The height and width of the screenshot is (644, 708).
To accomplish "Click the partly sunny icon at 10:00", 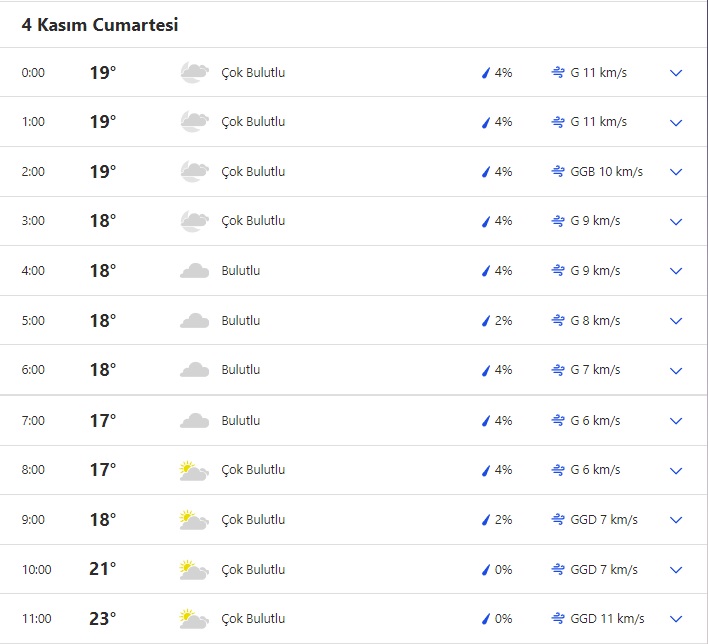I will [194, 570].
